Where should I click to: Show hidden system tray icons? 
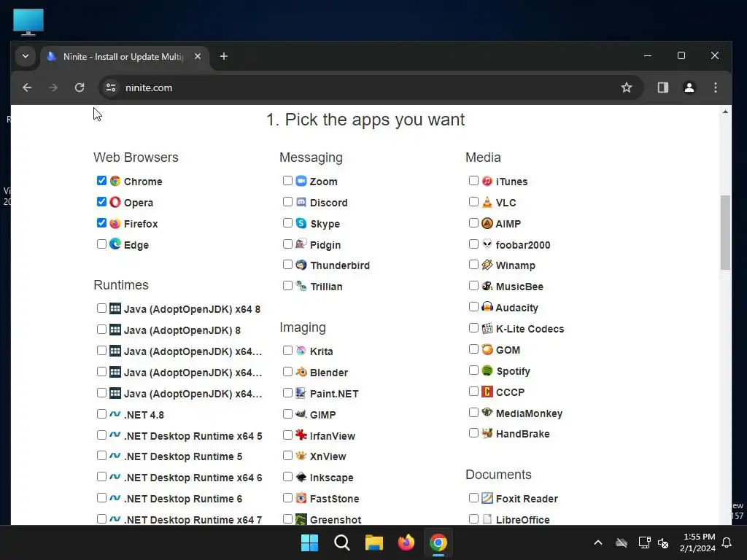[x=598, y=542]
